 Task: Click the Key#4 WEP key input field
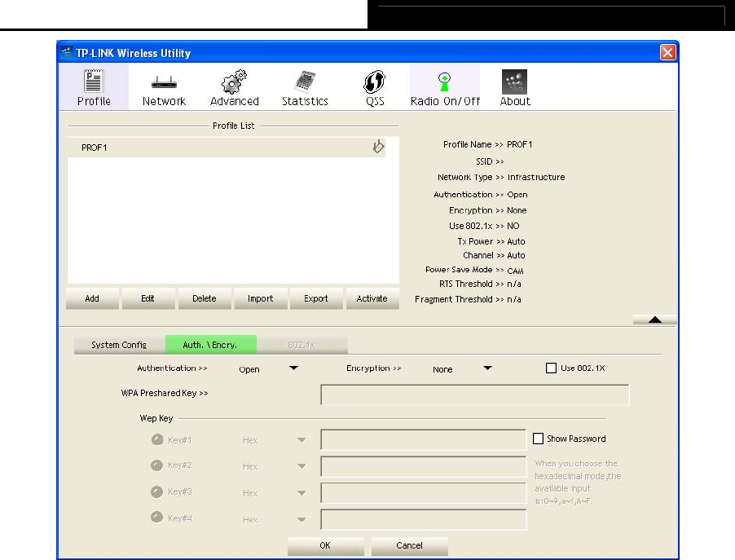tap(423, 520)
